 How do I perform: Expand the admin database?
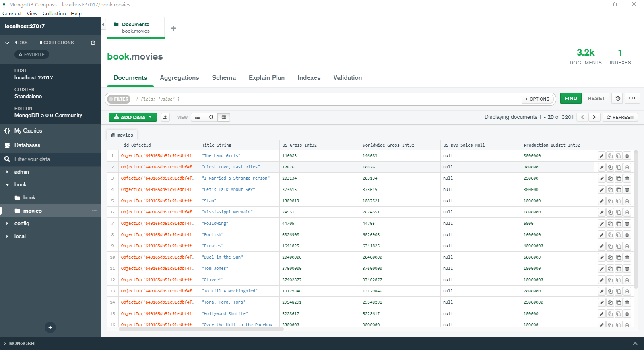click(7, 172)
